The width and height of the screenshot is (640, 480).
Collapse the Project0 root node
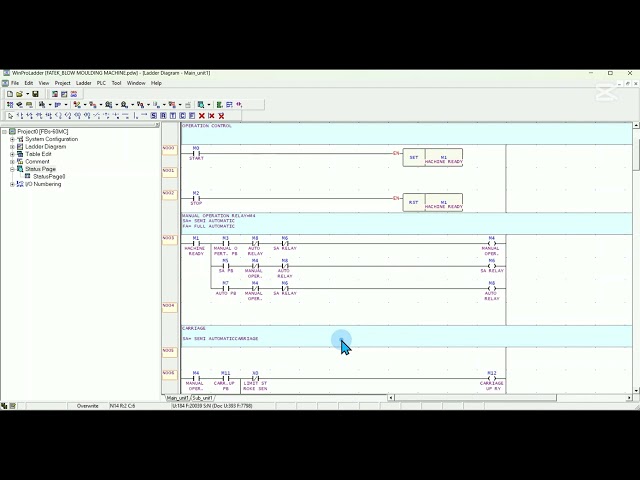(4, 131)
